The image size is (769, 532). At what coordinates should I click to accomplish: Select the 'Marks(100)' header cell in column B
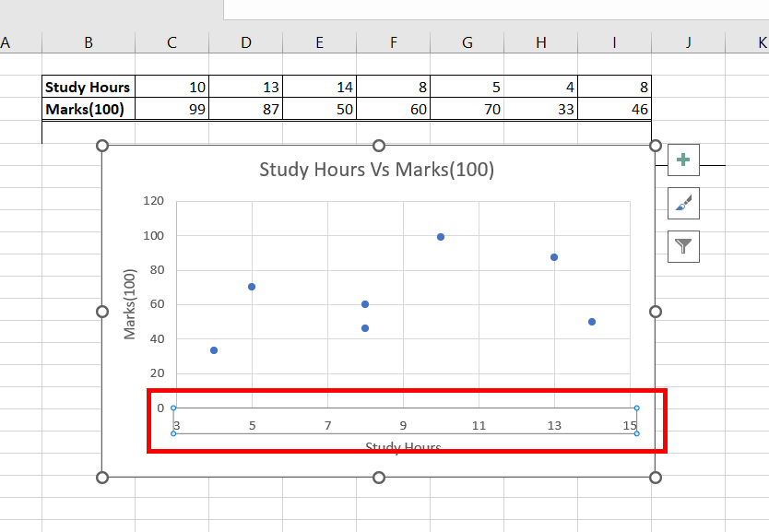(89, 109)
